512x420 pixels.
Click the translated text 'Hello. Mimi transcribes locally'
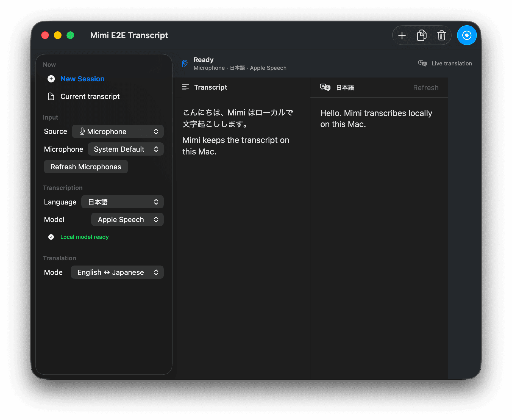point(376,113)
